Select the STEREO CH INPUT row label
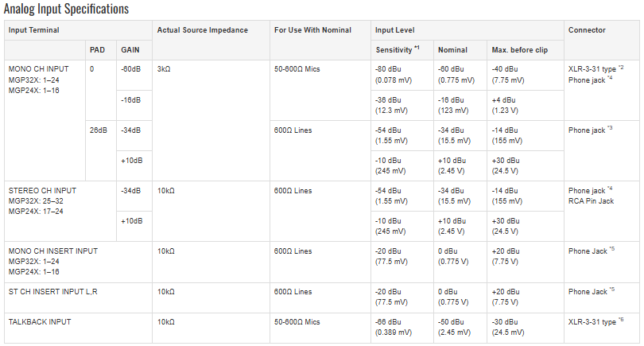Viewport: 644px width, 346px height. tap(42, 191)
